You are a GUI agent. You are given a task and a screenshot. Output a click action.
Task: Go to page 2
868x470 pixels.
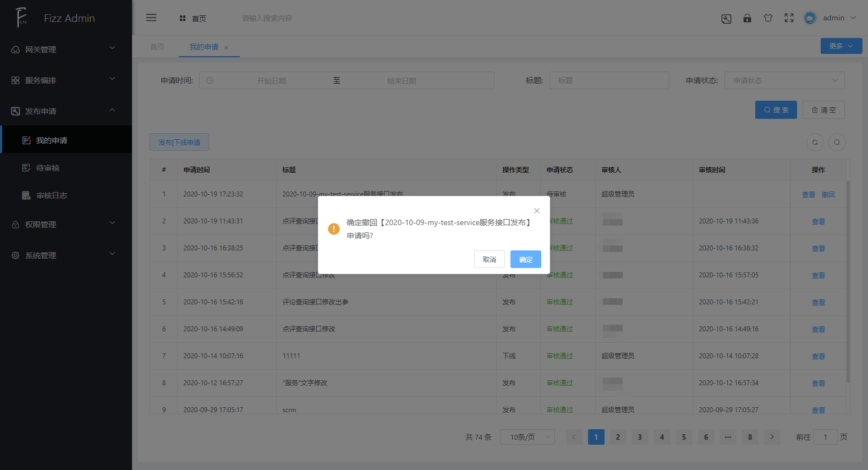coord(618,437)
